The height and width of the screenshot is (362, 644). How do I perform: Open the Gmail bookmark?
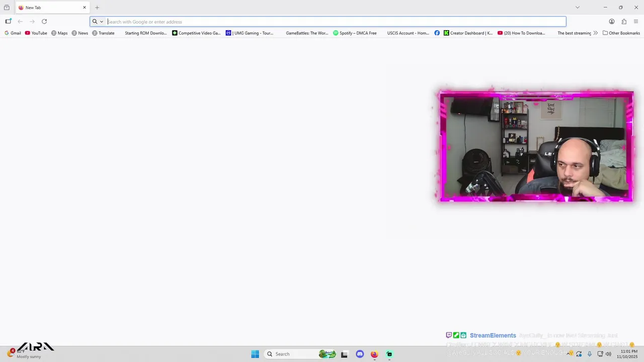(x=13, y=33)
